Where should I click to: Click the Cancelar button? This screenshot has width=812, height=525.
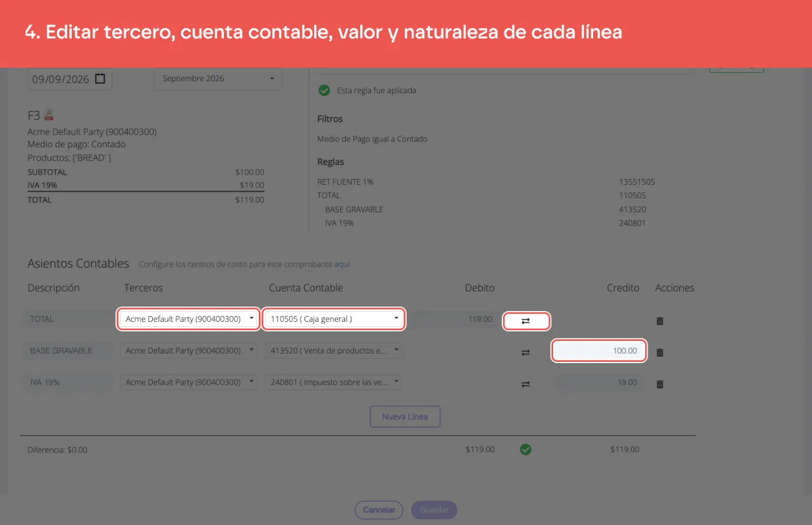click(x=379, y=510)
